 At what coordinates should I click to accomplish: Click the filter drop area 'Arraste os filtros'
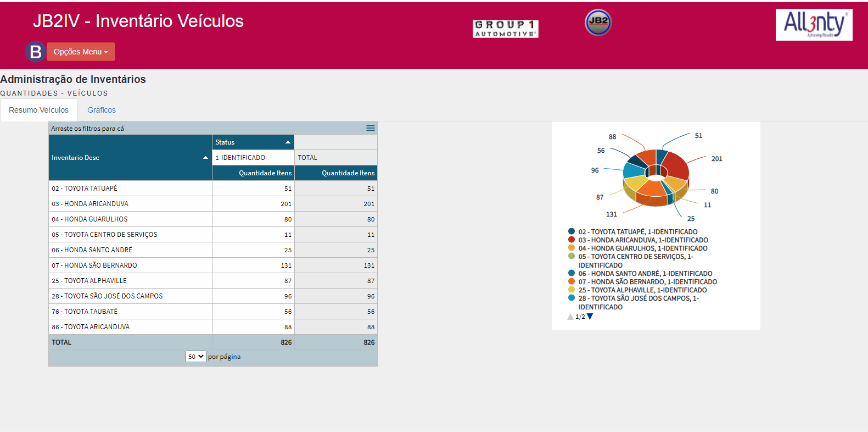tap(88, 129)
